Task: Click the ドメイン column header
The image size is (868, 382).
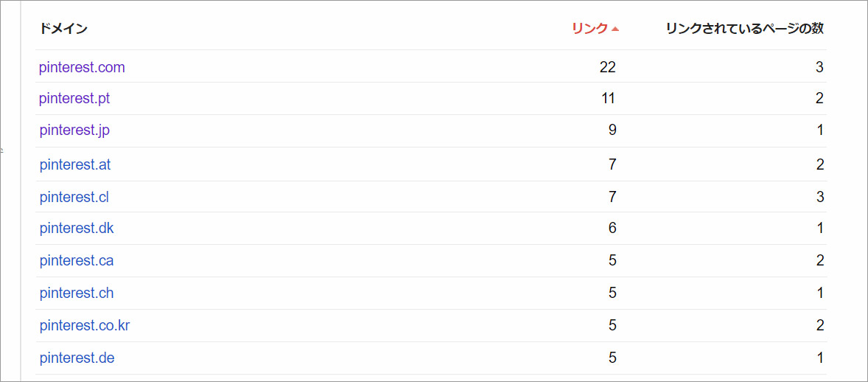Action: pos(63,29)
